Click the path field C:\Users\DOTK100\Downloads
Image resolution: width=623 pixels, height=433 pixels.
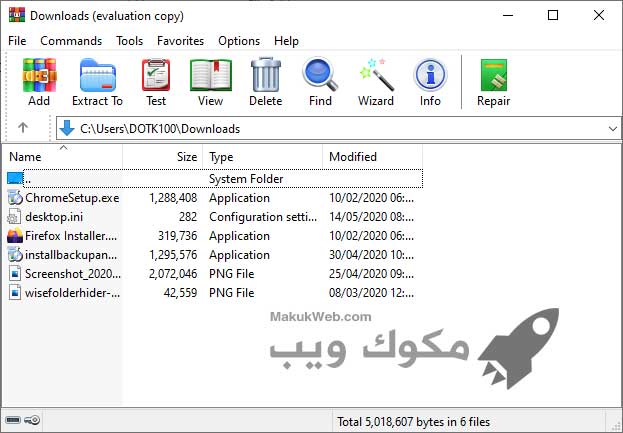(x=160, y=129)
